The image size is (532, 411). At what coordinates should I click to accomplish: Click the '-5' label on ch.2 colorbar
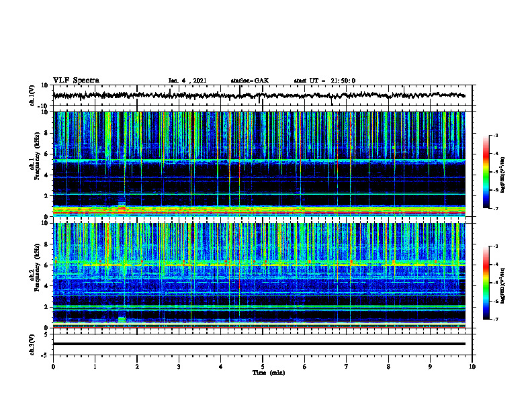pyautogui.click(x=495, y=283)
